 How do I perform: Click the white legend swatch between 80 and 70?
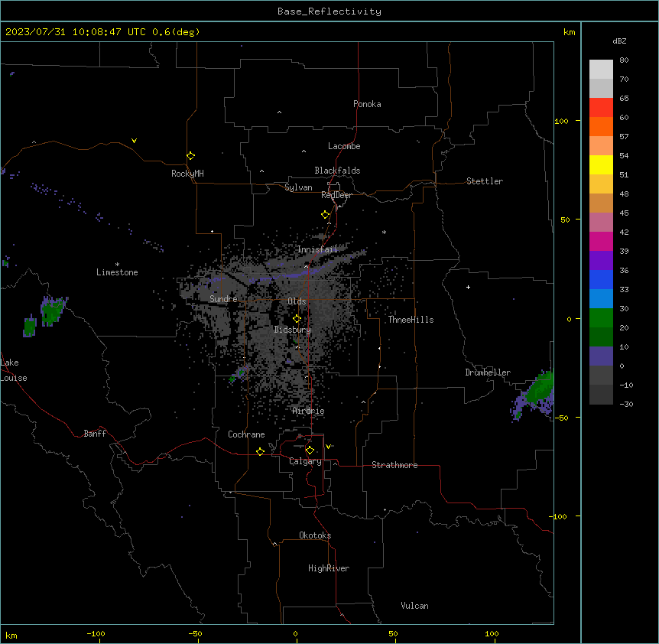pos(601,70)
